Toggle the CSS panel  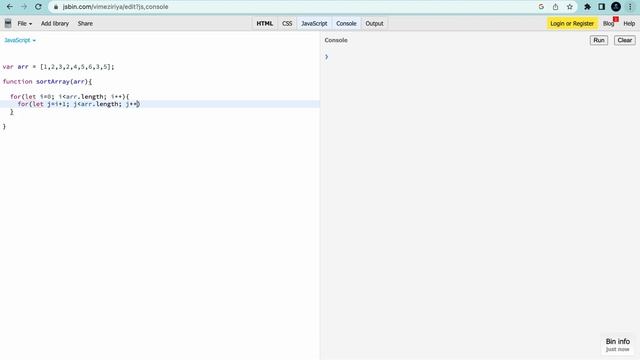click(x=287, y=24)
